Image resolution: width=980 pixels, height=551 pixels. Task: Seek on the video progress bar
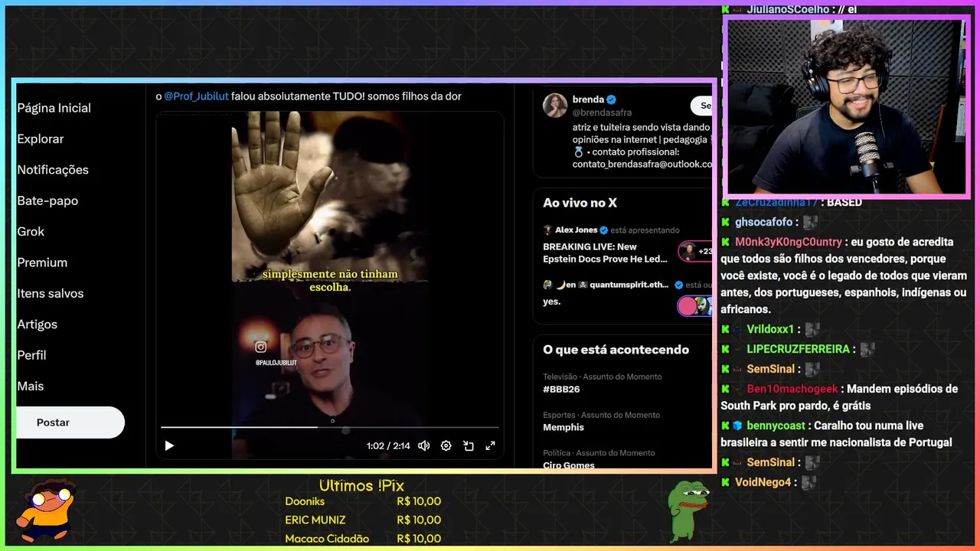[329, 427]
